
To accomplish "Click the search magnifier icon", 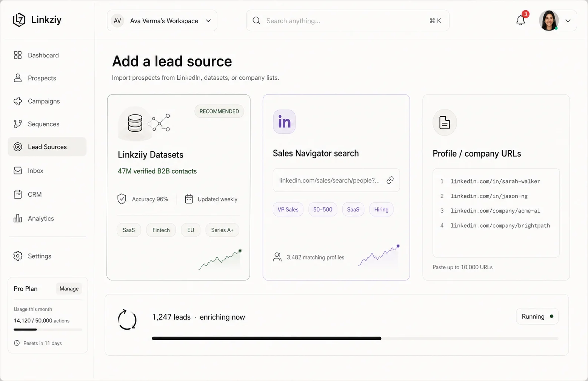I will [x=257, y=21].
